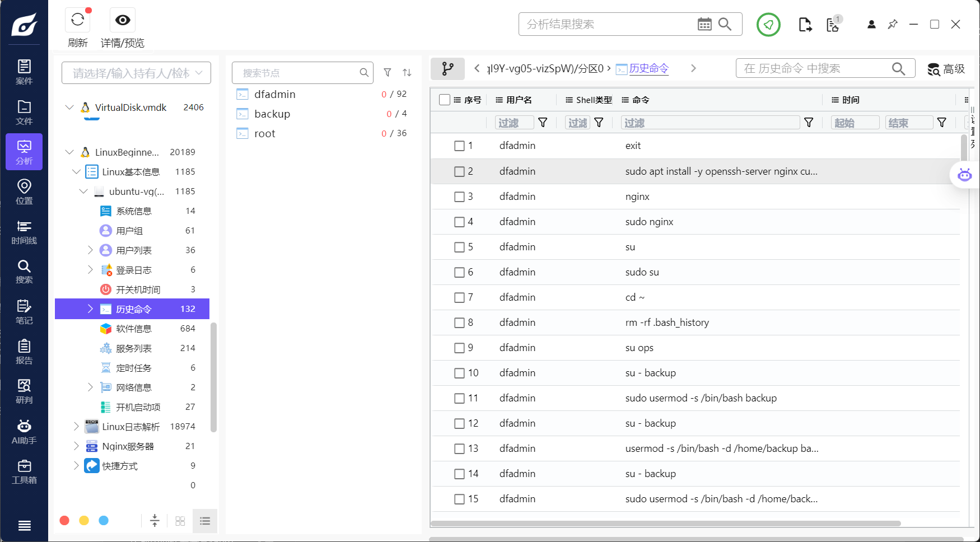This screenshot has height=542, width=980.
Task: Collapse the LinuxBeginne... tree node
Action: click(69, 152)
